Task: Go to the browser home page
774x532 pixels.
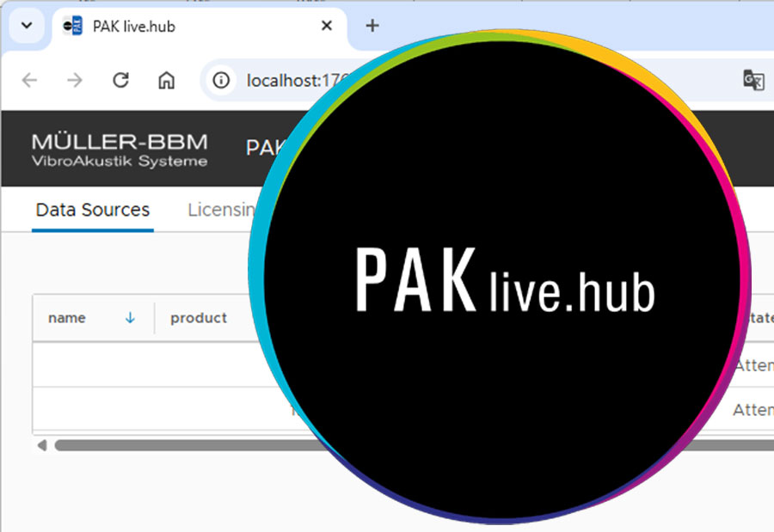Action: tap(166, 81)
